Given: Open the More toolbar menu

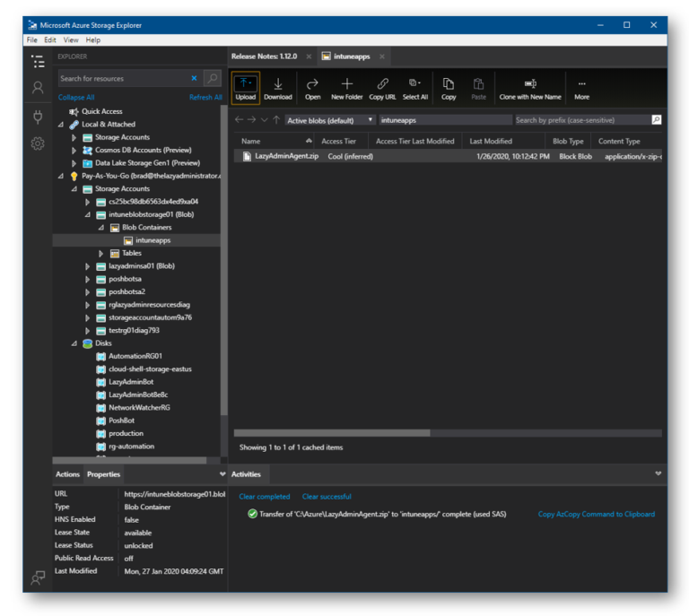Looking at the screenshot, I should coord(581,88).
